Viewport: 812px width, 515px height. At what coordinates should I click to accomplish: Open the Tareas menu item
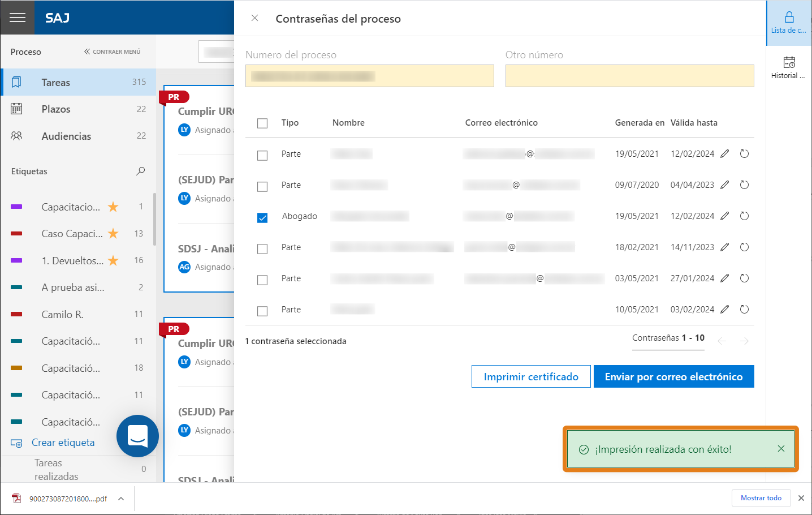click(78, 83)
